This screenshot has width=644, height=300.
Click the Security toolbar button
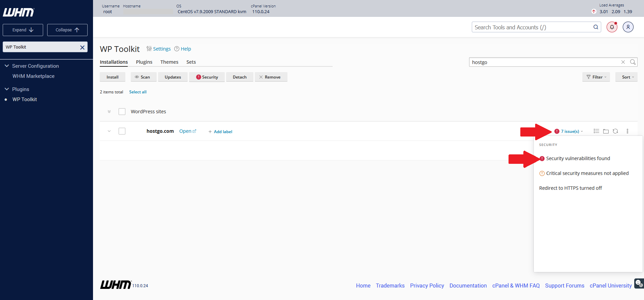(x=207, y=77)
